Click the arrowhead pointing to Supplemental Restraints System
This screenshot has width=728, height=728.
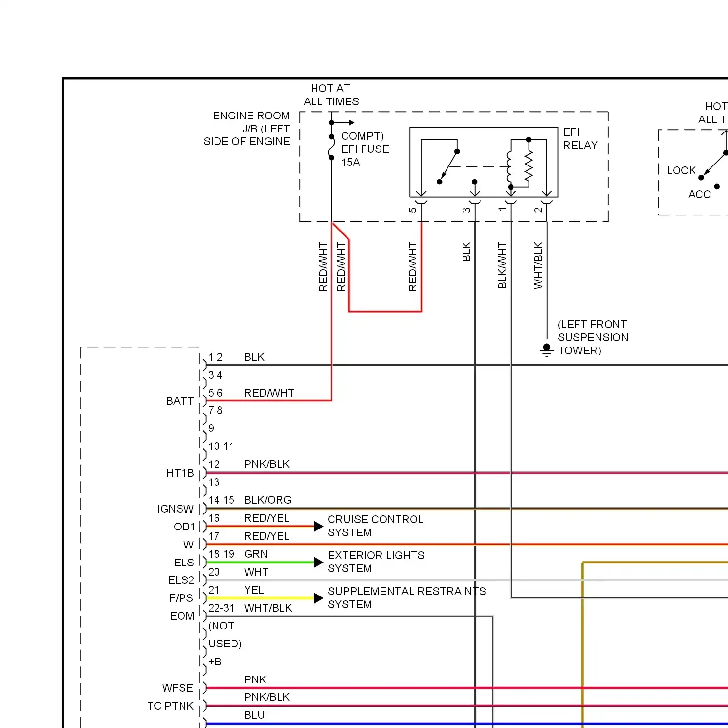(318, 598)
